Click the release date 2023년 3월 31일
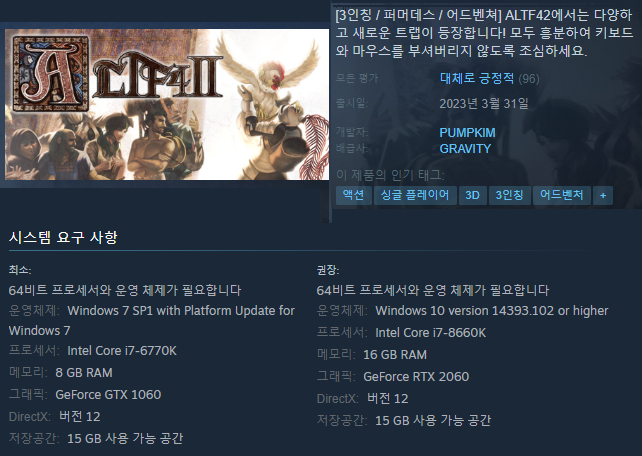The height and width of the screenshot is (456, 642). 484,104
